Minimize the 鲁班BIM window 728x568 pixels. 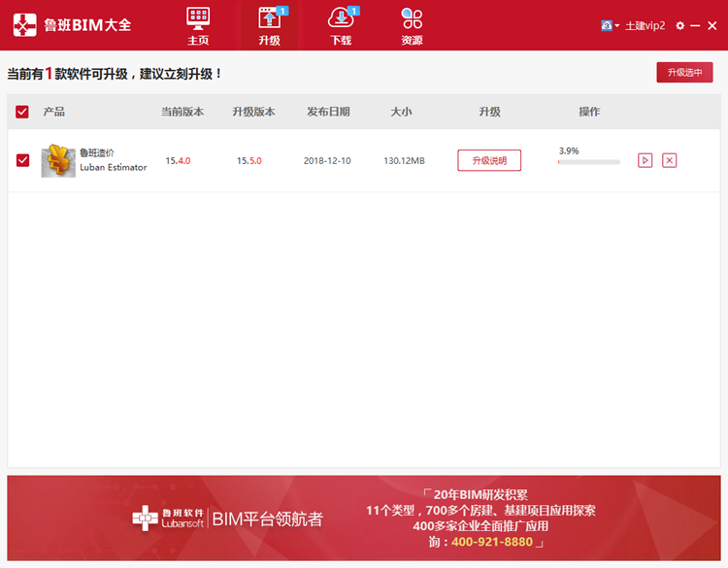click(x=695, y=26)
